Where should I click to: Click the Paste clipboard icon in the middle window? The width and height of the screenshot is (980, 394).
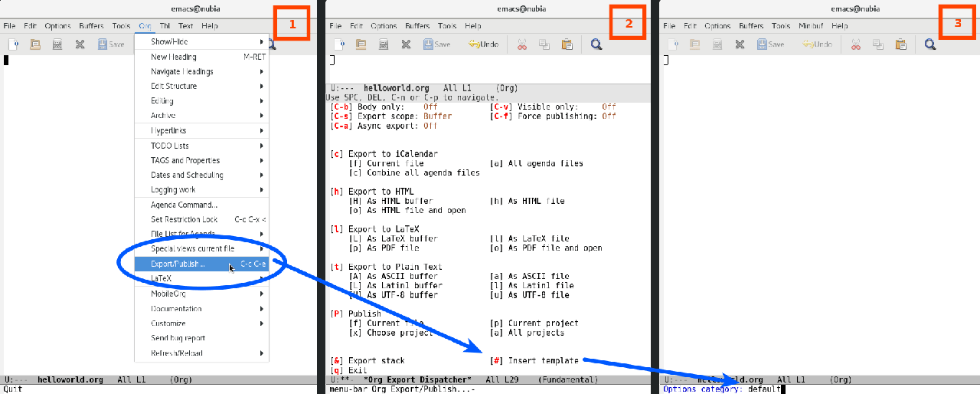pyautogui.click(x=567, y=44)
